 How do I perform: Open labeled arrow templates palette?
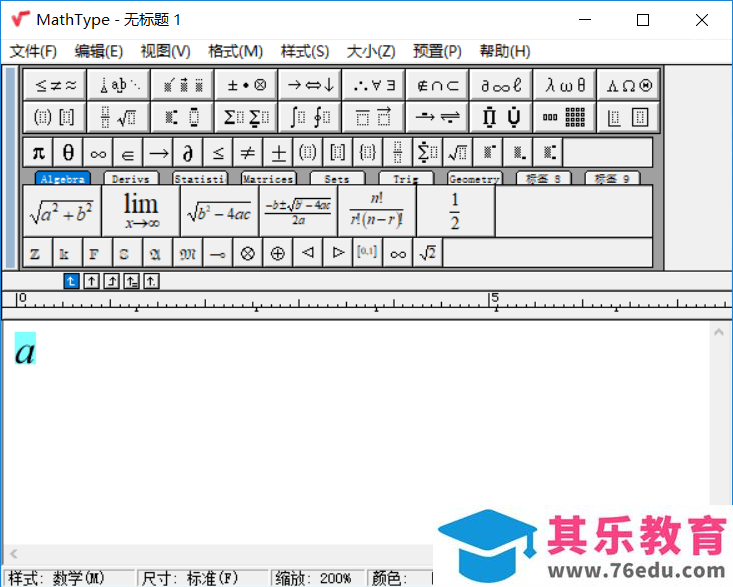[438, 117]
